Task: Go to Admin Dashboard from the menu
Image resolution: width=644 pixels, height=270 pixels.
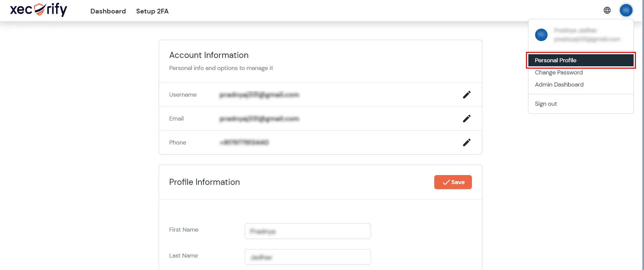Action: point(559,85)
